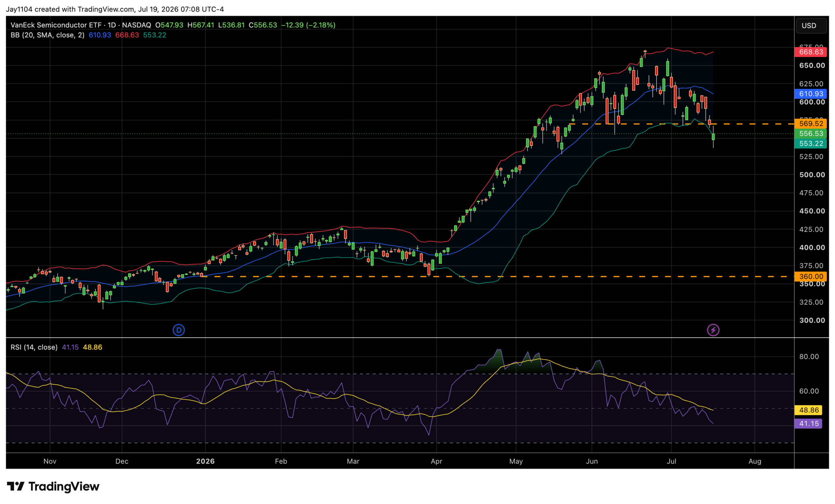Viewport: 835px width, 504px height.
Task: Click the blue dividend D marker
Action: click(x=179, y=330)
